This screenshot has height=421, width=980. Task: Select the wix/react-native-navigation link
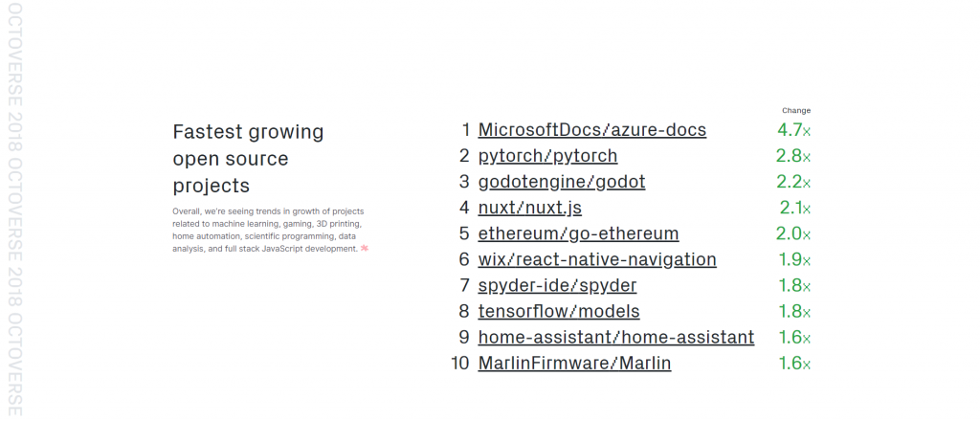pyautogui.click(x=597, y=259)
